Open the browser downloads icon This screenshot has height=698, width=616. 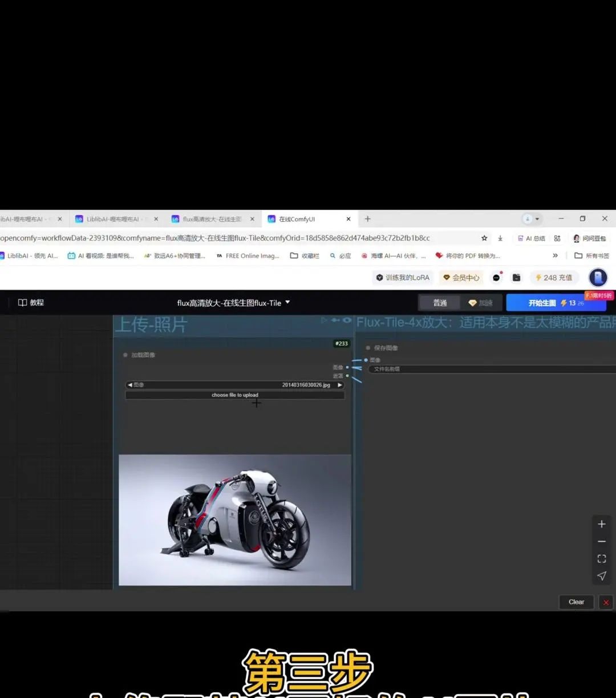[500, 238]
